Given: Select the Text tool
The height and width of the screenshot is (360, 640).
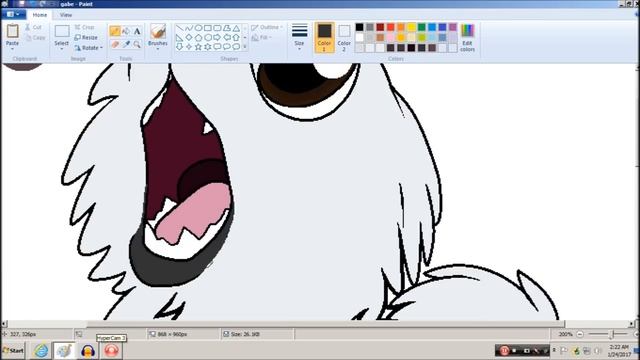Looking at the screenshot, I should (137, 31).
